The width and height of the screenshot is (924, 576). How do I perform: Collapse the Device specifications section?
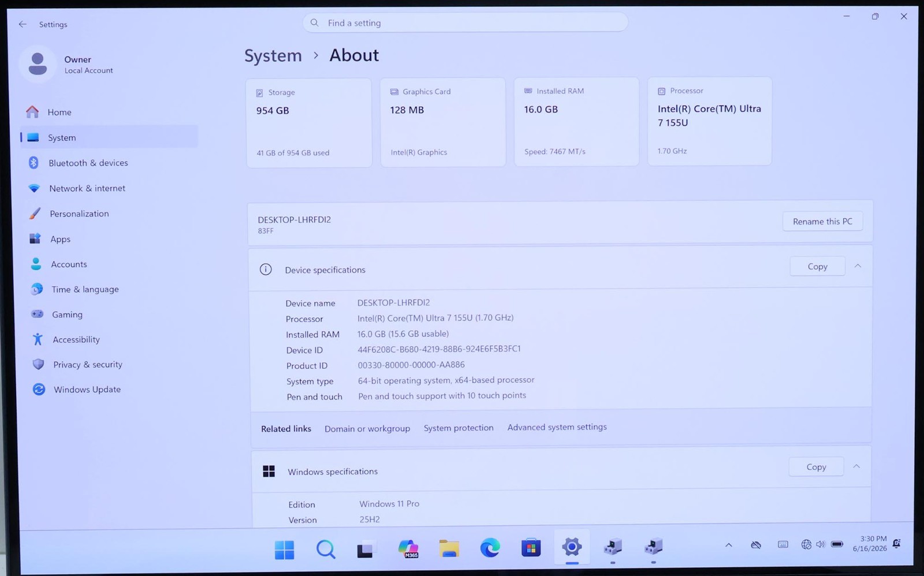click(x=858, y=266)
